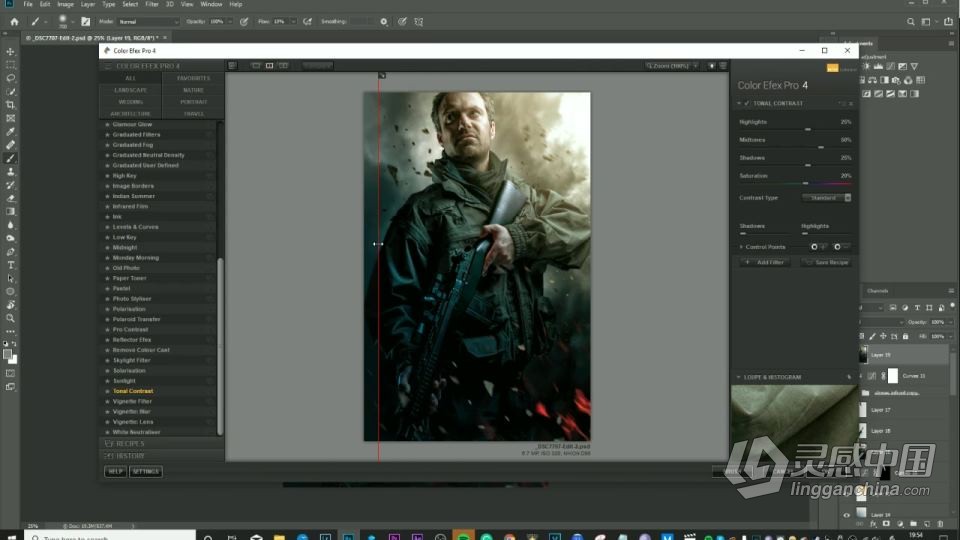Click add layer mask icon
Viewport: 960px width, 540px height.
click(886, 525)
